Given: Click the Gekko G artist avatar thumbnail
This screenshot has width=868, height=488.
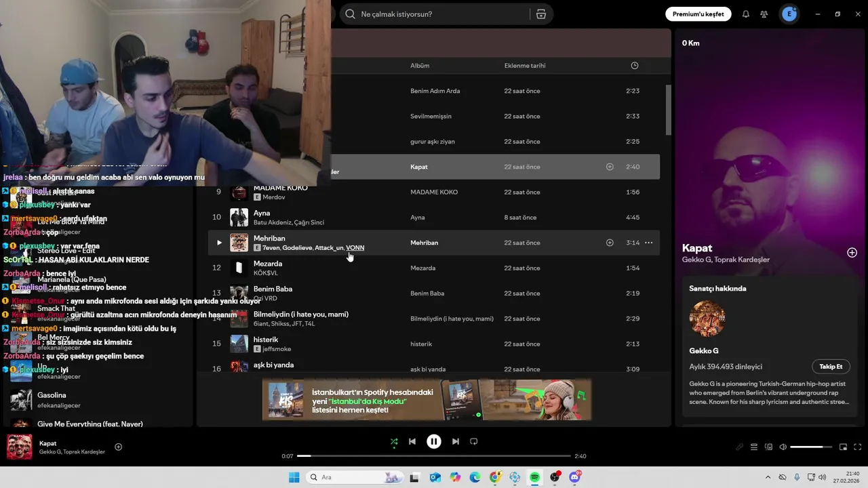Looking at the screenshot, I should [707, 319].
